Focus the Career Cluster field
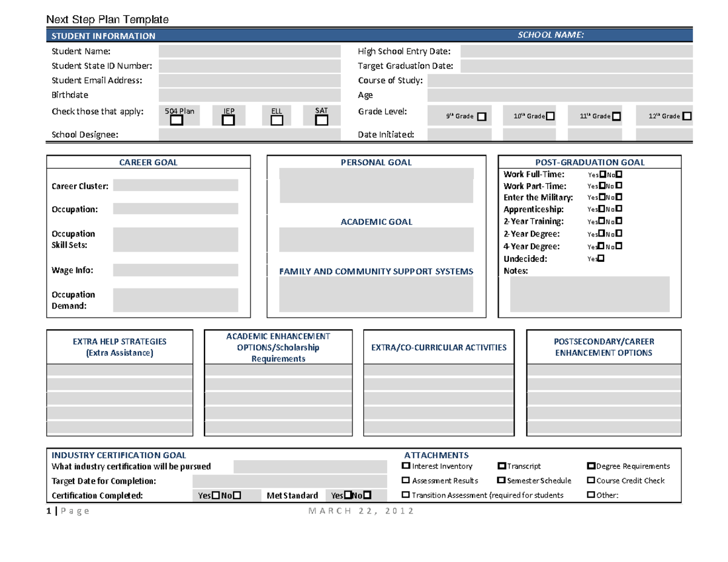 [175, 186]
